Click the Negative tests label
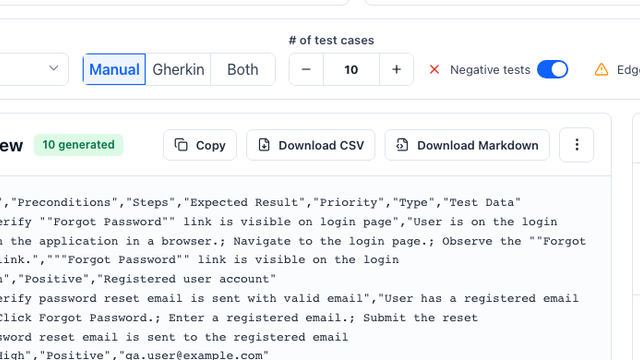The height and width of the screenshot is (360, 640). pyautogui.click(x=490, y=70)
